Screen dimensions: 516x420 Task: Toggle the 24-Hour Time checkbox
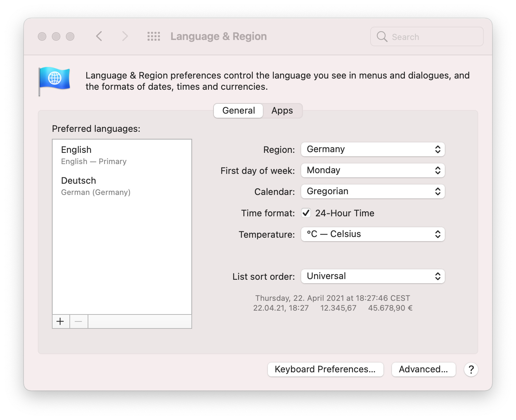pos(306,213)
